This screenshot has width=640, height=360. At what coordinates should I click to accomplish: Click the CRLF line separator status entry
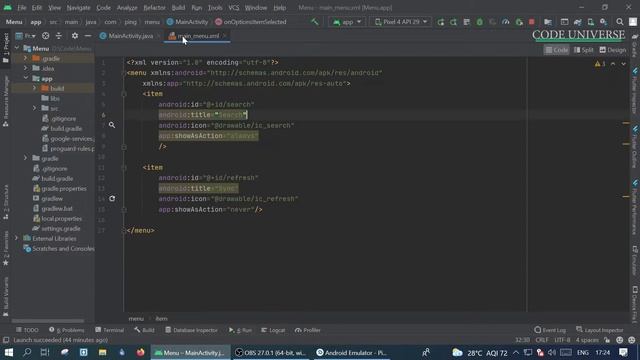tap(542, 340)
